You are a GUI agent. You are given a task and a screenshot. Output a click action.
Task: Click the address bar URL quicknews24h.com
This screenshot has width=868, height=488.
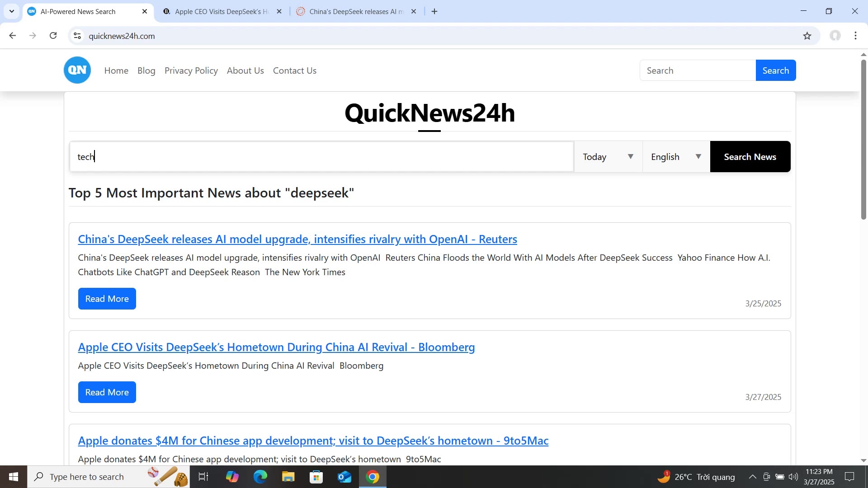click(122, 36)
